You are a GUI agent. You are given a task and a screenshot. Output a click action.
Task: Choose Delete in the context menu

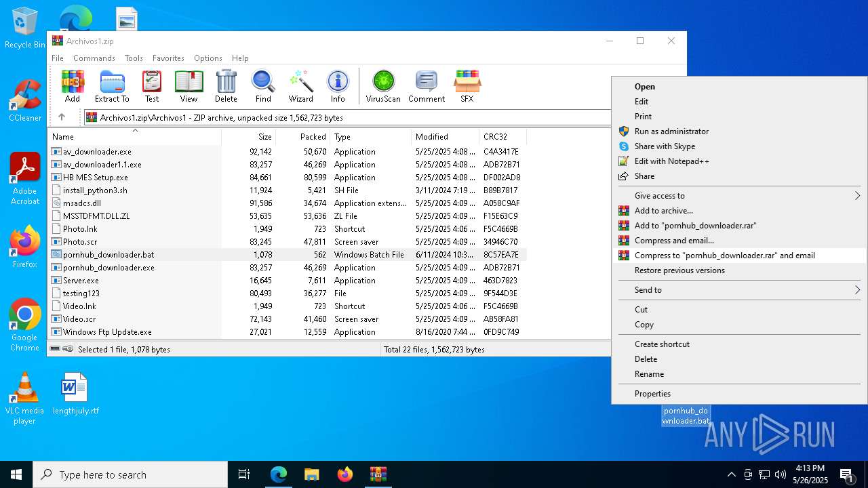point(739,359)
